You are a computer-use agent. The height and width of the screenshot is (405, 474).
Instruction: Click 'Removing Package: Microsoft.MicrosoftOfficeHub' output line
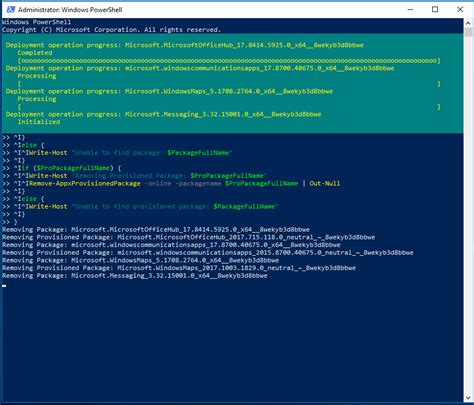click(156, 229)
